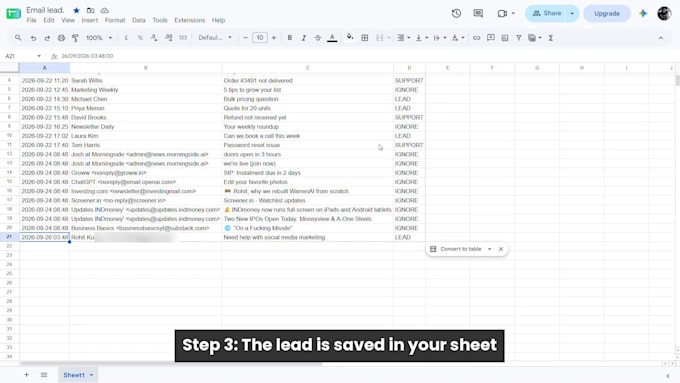Open the Share options dropdown arrow
Image resolution: width=680 pixels, height=383 pixels.
[x=572, y=13]
